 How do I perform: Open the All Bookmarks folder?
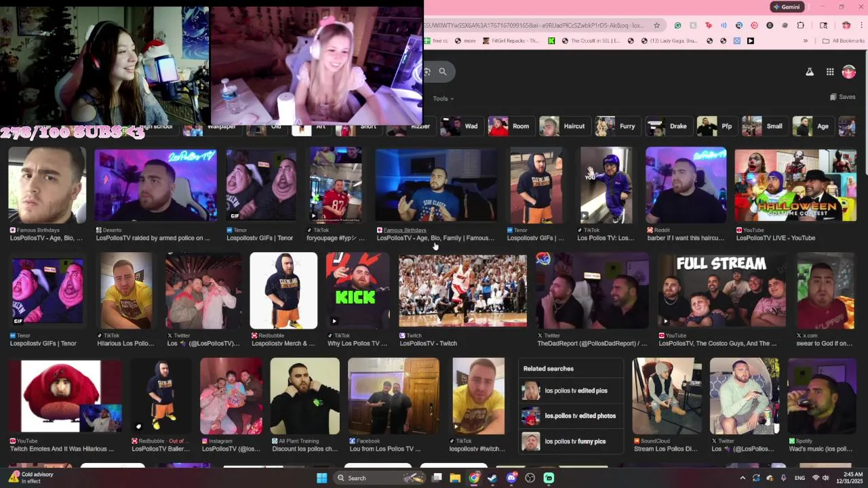pos(843,41)
